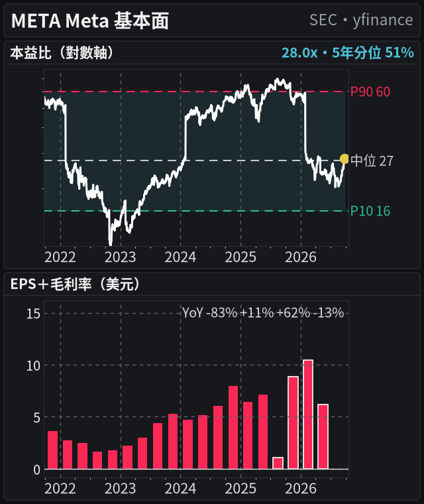Click the shortest white-outlined EPS bar in 2025
The width and height of the screenshot is (424, 504).
coord(278,463)
